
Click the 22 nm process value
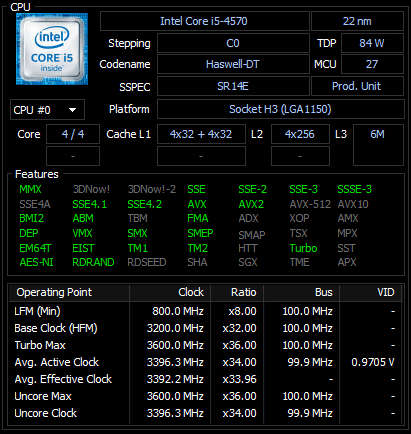[357, 21]
